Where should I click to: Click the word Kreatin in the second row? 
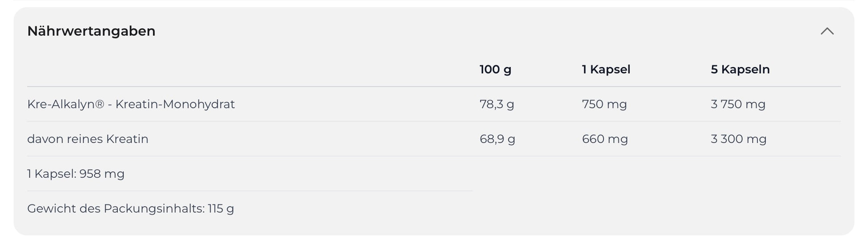[127, 139]
